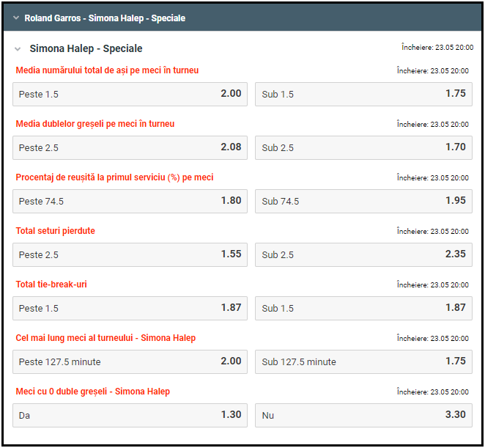Pick Sub 2.5 double faults odds 1.70
The image size is (485, 448).
tap(363, 147)
